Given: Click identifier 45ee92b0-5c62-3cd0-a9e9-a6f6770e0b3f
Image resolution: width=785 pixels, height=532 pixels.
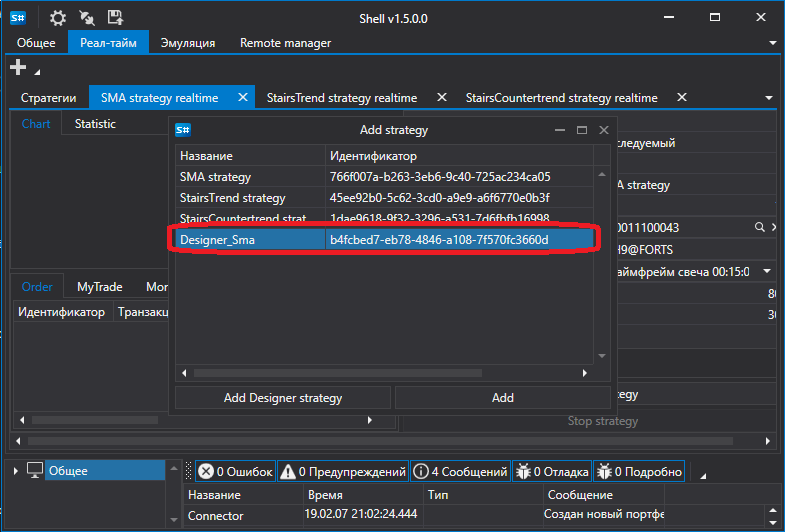Looking at the screenshot, I should 440,198.
